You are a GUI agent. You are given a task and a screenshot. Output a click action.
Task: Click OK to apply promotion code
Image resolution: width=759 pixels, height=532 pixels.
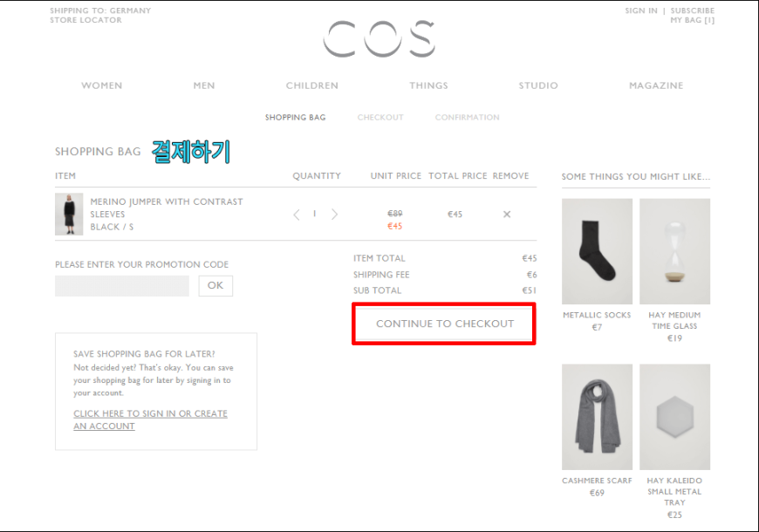pos(215,285)
